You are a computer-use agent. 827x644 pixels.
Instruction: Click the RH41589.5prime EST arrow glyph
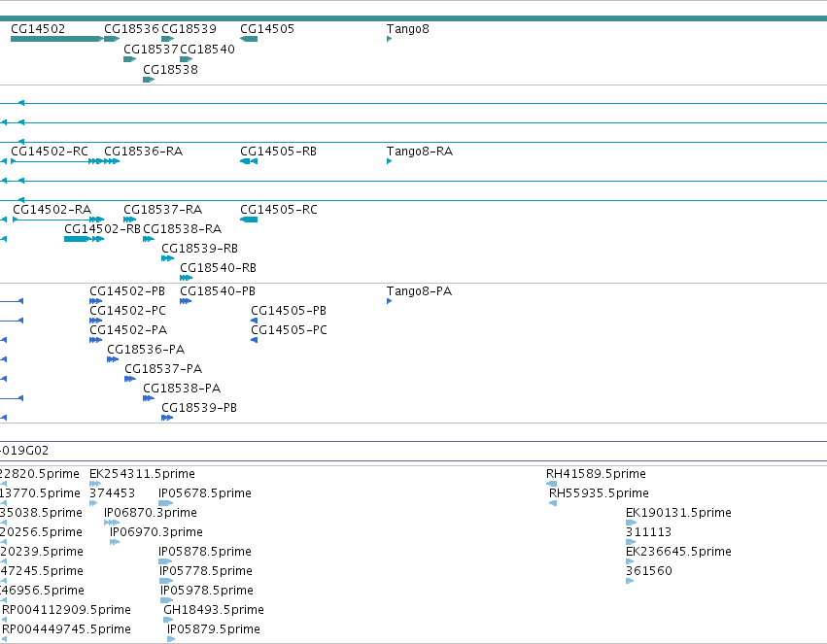(552, 484)
